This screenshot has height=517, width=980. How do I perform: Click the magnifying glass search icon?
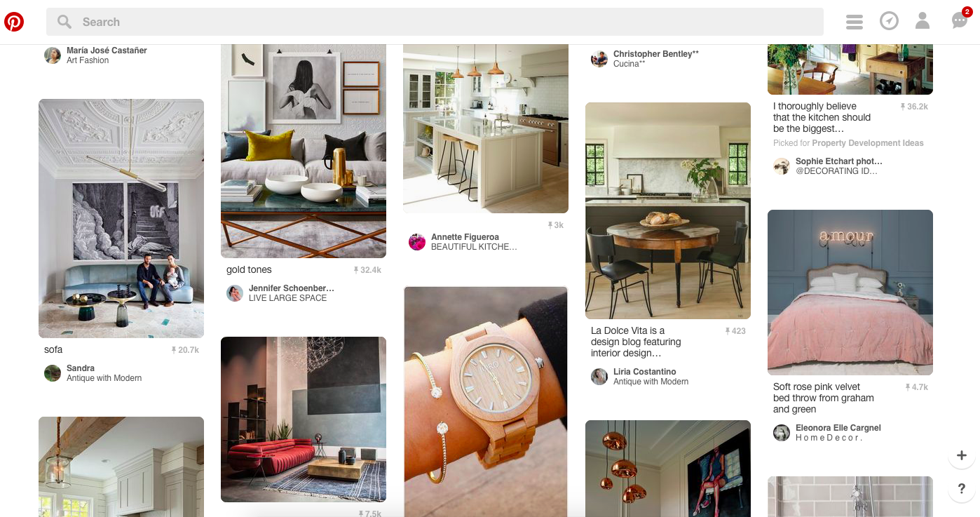(x=64, y=22)
